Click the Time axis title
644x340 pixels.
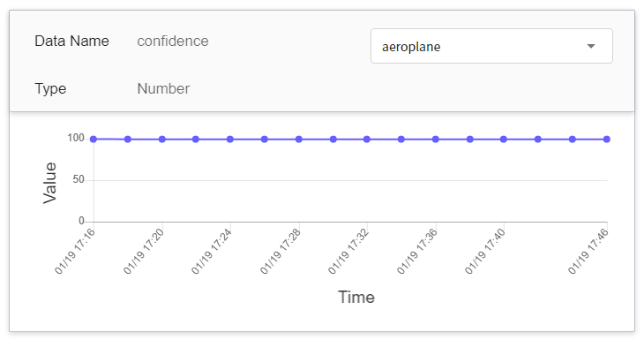356,297
